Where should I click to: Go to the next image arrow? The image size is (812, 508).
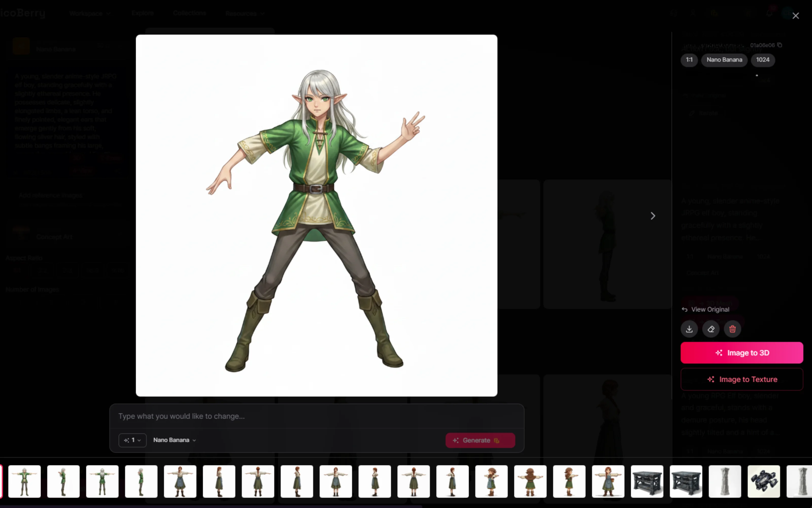point(653,216)
